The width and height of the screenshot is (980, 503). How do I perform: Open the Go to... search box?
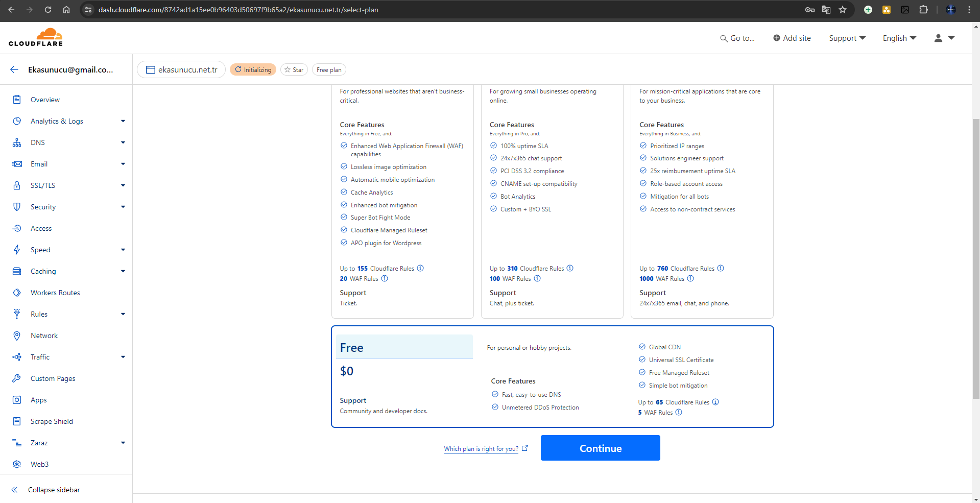click(x=737, y=38)
